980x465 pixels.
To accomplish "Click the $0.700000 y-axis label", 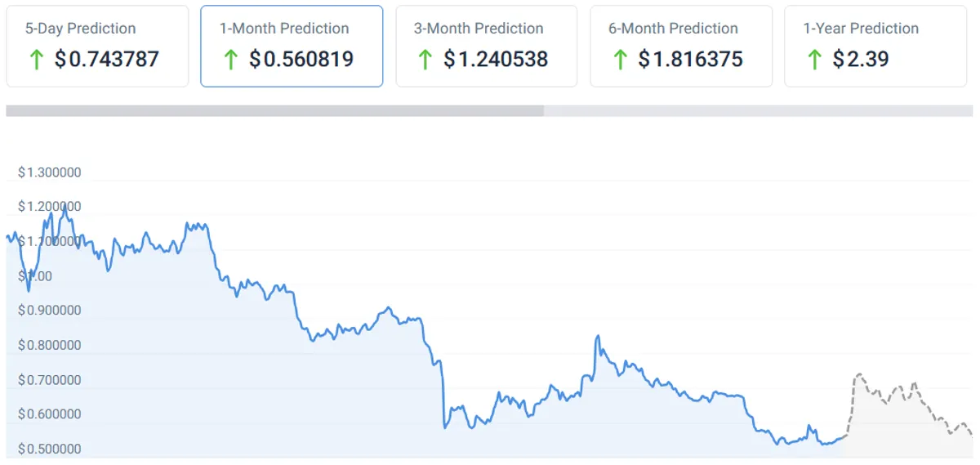I will click(50, 380).
